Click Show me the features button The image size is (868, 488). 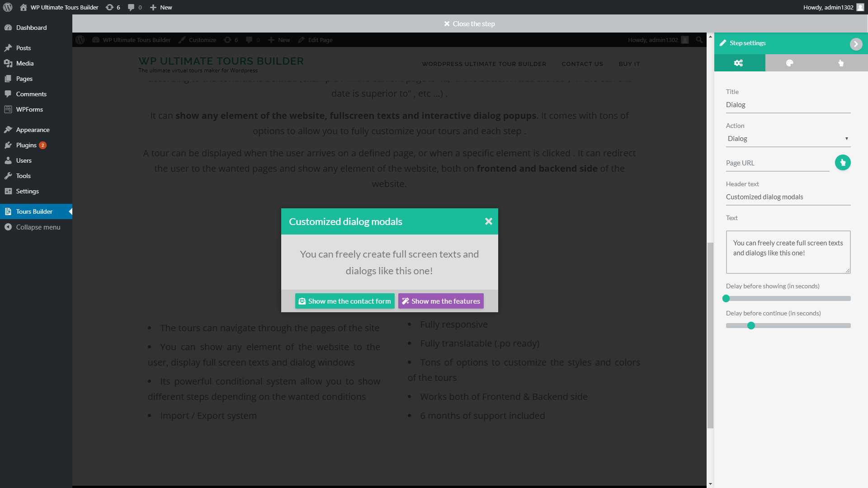tap(441, 301)
